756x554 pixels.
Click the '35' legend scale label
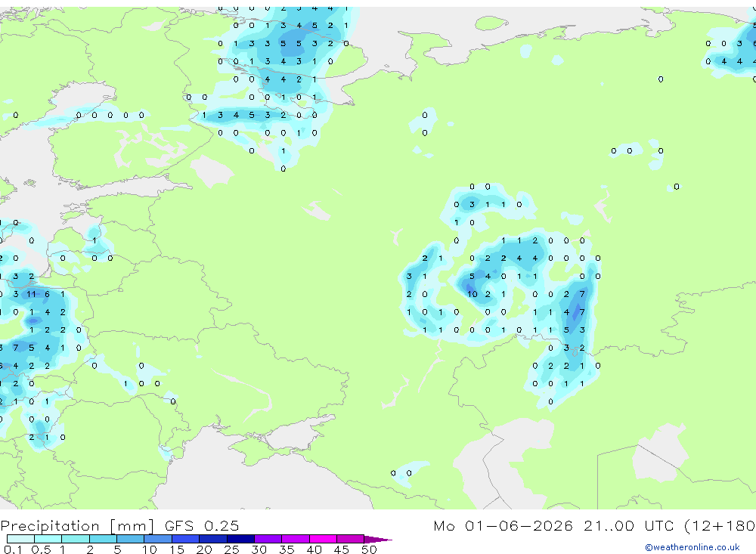[287, 549]
